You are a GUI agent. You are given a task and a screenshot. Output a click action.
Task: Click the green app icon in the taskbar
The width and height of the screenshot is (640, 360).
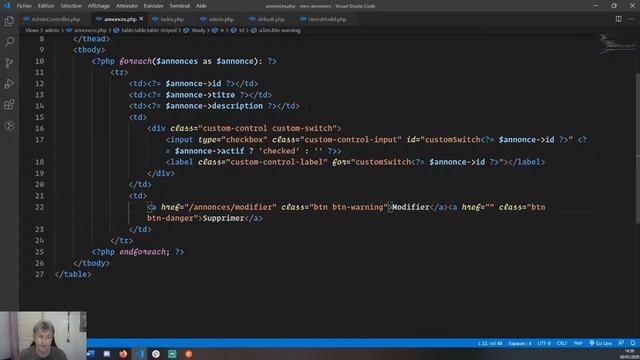[x=172, y=354]
